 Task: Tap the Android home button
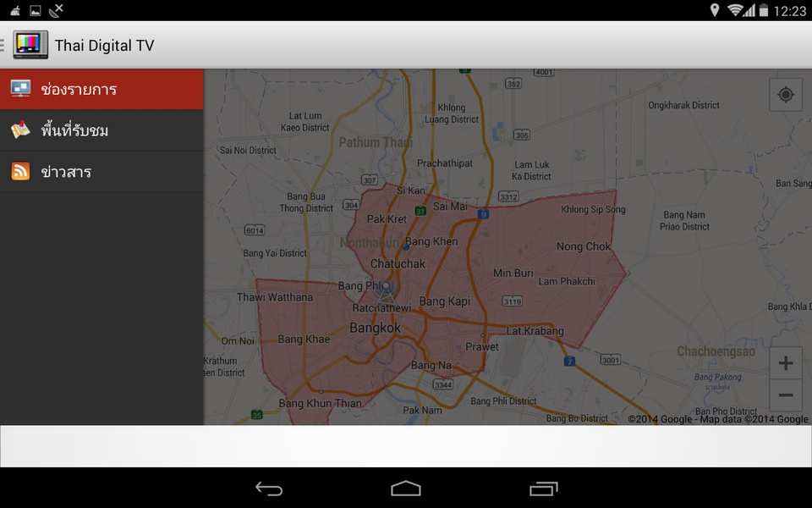(406, 489)
